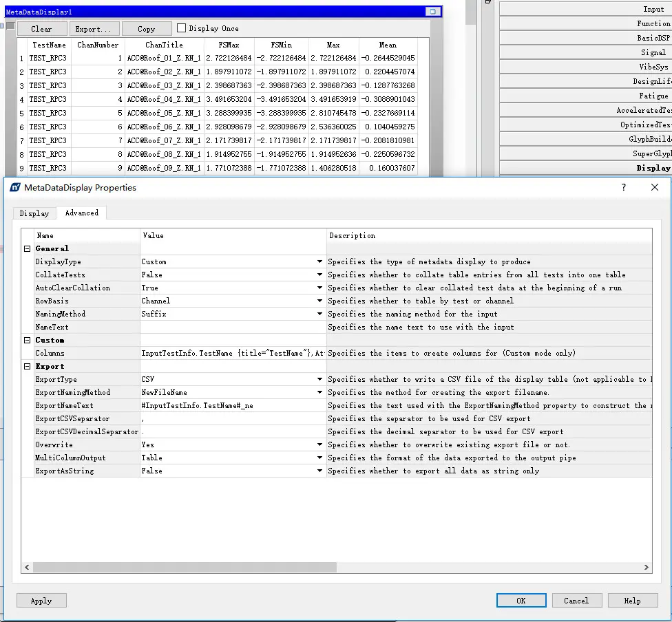Open the Overwrite dropdown arrow
The image size is (672, 622).
pos(319,444)
